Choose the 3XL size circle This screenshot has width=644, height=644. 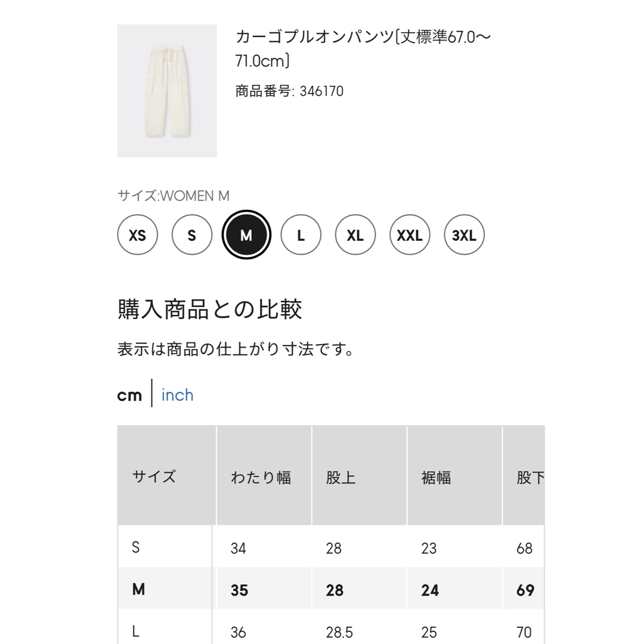tap(465, 235)
